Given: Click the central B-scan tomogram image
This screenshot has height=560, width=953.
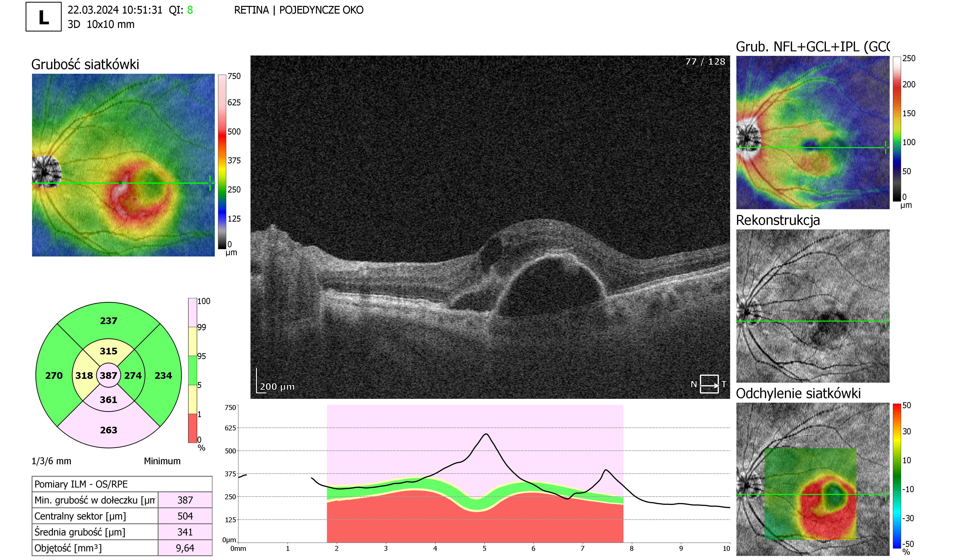Looking at the screenshot, I should point(490,227).
